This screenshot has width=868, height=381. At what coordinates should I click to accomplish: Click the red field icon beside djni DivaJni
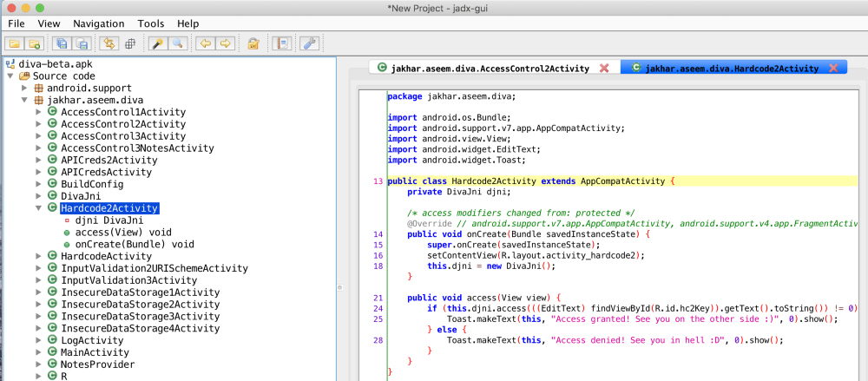click(67, 220)
